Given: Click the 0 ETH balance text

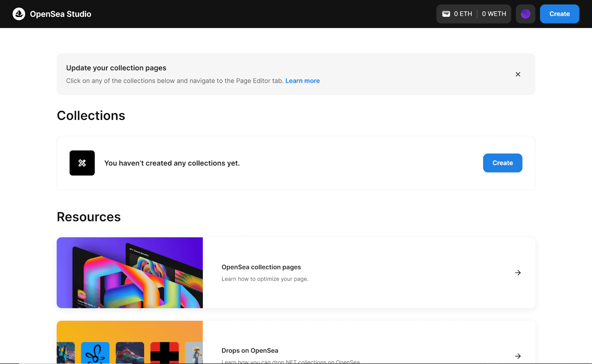Looking at the screenshot, I should (463, 14).
